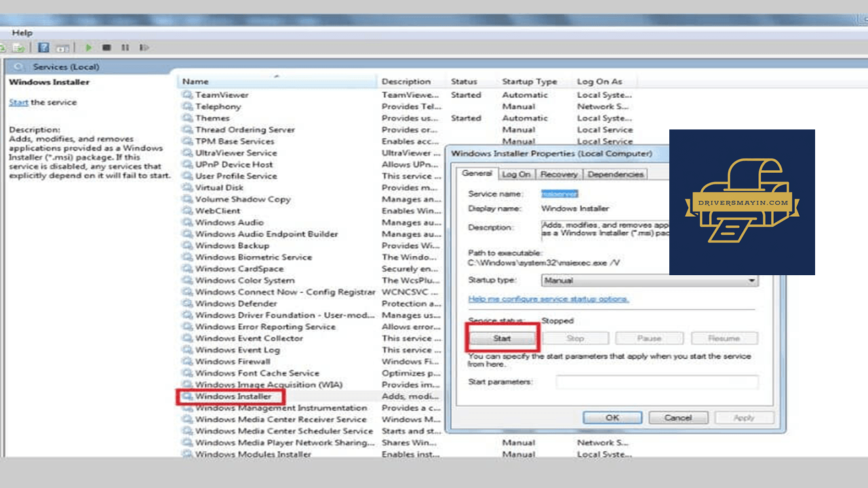Sort by the Status column header
868x488 pixels.
(472, 81)
